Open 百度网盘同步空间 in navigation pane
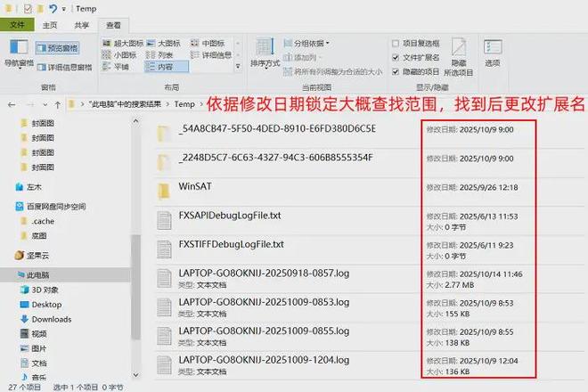This screenshot has height=392, width=588. click(51, 207)
